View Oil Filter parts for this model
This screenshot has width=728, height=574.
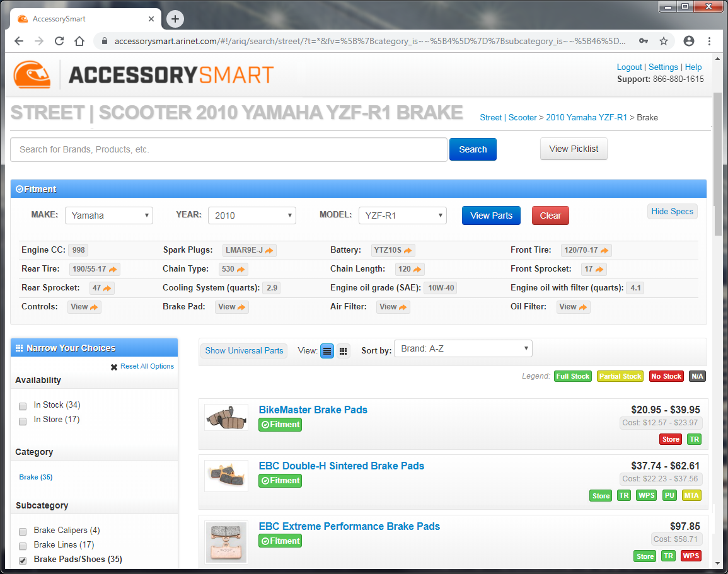(x=573, y=307)
